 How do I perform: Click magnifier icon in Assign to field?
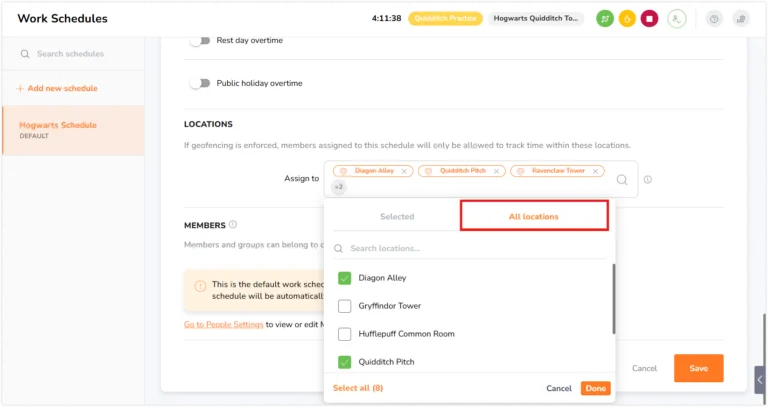(622, 180)
